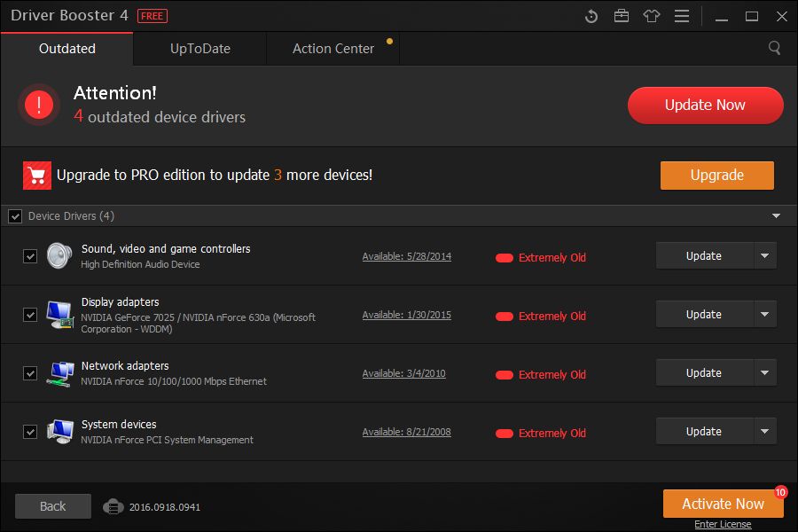This screenshot has height=532, width=798.
Task: Click the speaker icon for High Definition Audio
Action: tap(59, 255)
